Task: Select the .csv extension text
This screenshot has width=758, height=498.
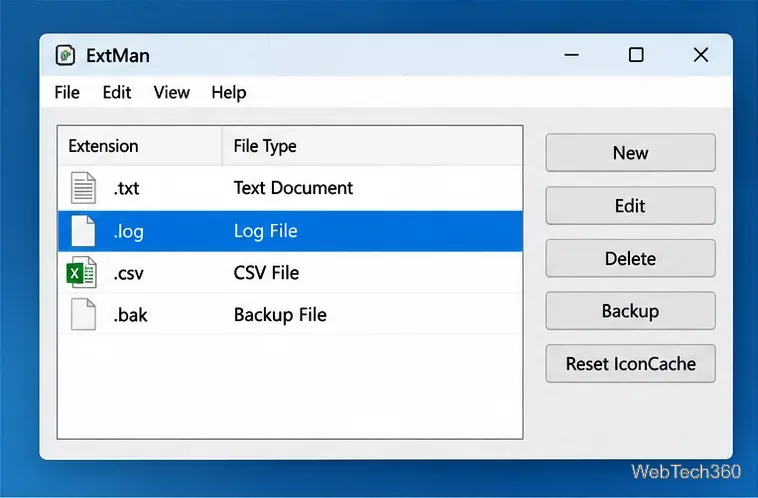Action: pyautogui.click(x=129, y=274)
